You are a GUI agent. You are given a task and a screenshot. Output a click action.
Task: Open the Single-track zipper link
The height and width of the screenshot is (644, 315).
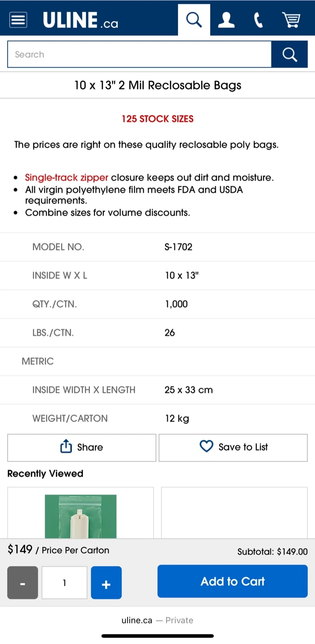point(67,178)
